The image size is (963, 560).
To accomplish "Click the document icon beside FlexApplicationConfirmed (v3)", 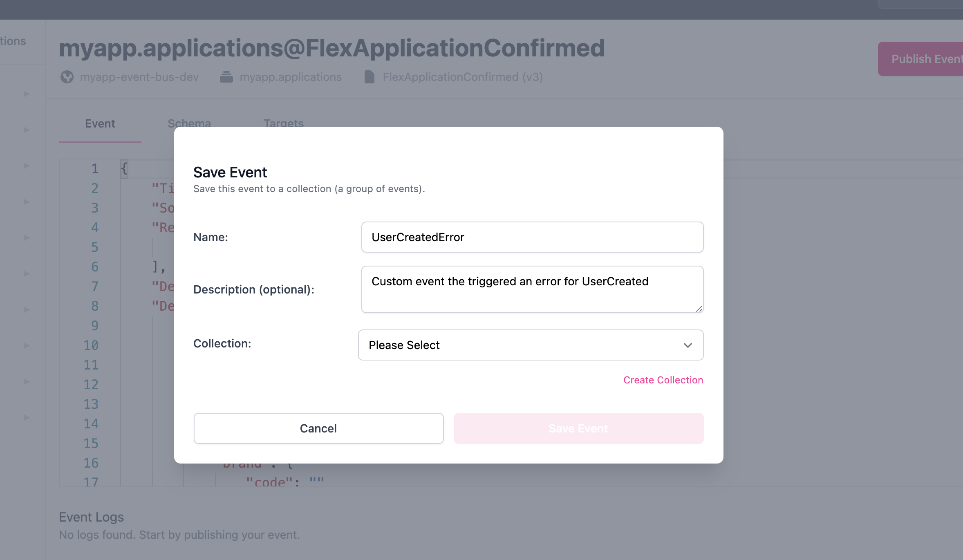I will tap(369, 77).
